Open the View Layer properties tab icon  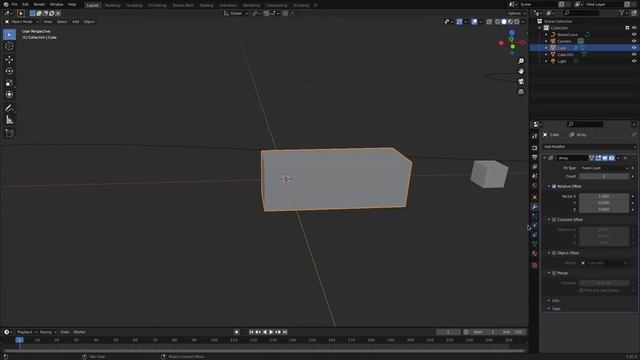(x=535, y=167)
